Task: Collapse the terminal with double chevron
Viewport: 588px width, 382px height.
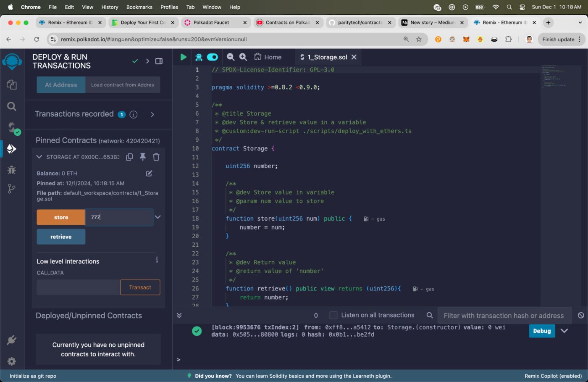Action: pyautogui.click(x=179, y=315)
